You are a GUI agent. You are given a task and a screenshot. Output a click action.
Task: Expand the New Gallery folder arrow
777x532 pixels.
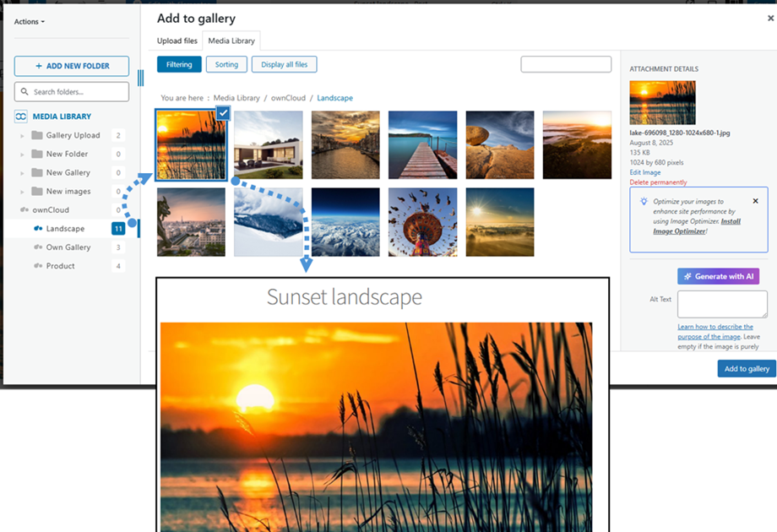coord(23,173)
